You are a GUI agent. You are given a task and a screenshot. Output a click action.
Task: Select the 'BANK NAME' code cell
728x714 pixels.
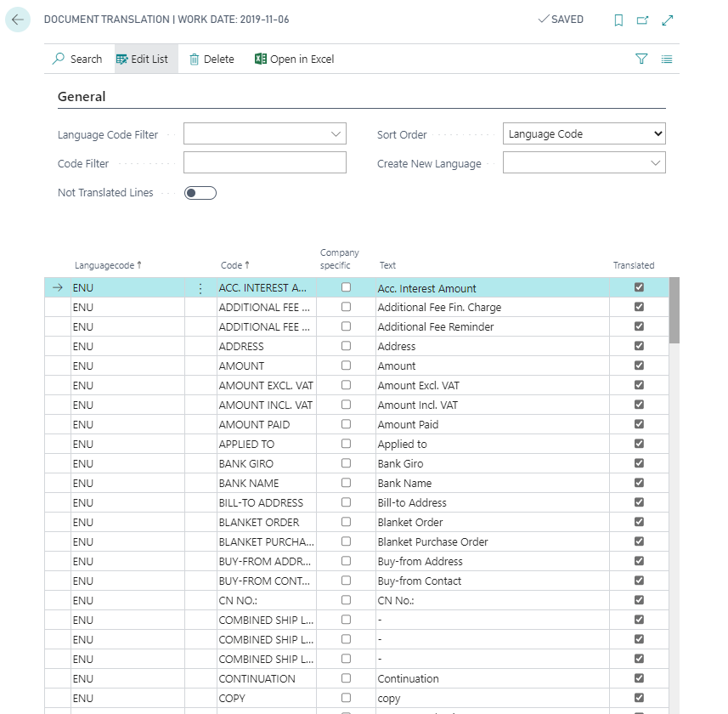267,483
